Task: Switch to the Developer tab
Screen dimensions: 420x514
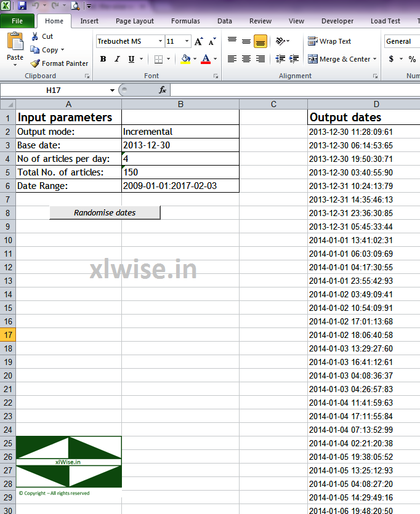Action: tap(337, 21)
